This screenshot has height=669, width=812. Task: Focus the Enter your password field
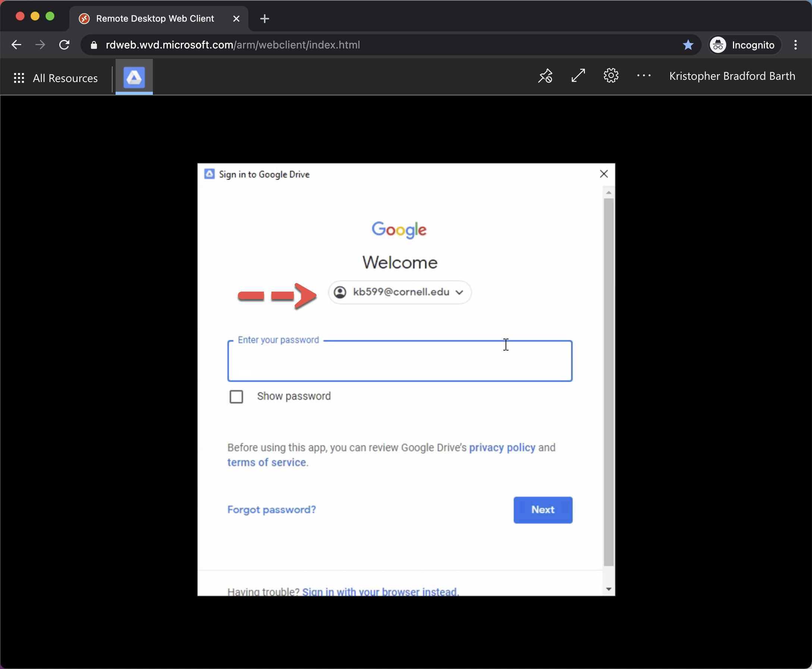(399, 361)
